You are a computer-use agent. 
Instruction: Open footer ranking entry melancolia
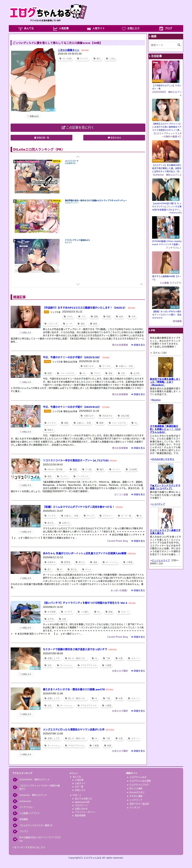tap(25, 801)
